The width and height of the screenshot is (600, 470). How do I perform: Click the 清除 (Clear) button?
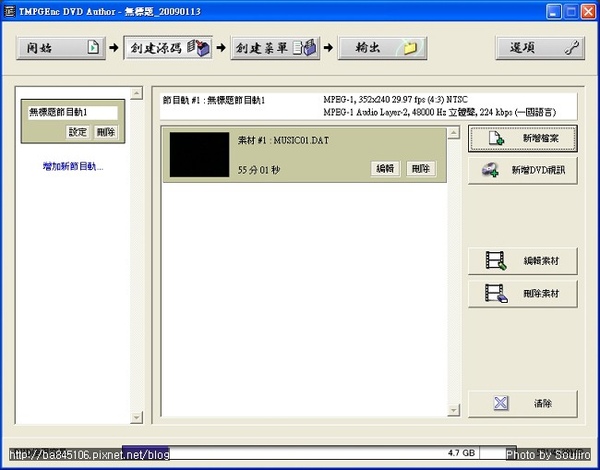coord(523,403)
